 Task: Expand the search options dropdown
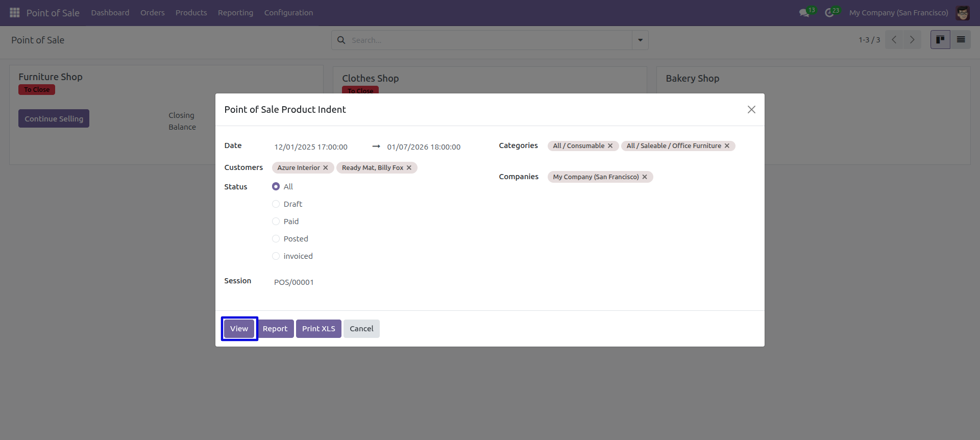[640, 40]
